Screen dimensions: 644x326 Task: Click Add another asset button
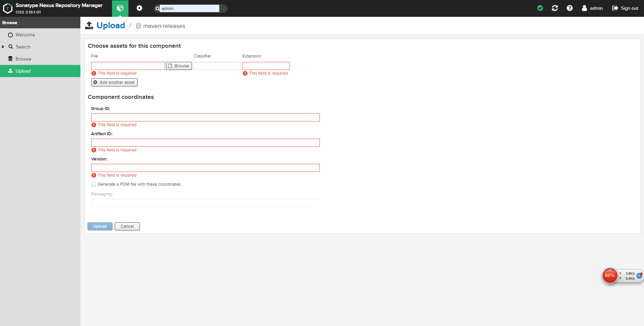tap(114, 82)
